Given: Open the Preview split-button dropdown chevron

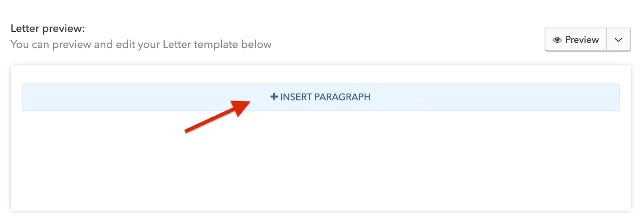Looking at the screenshot, I should click(x=618, y=40).
